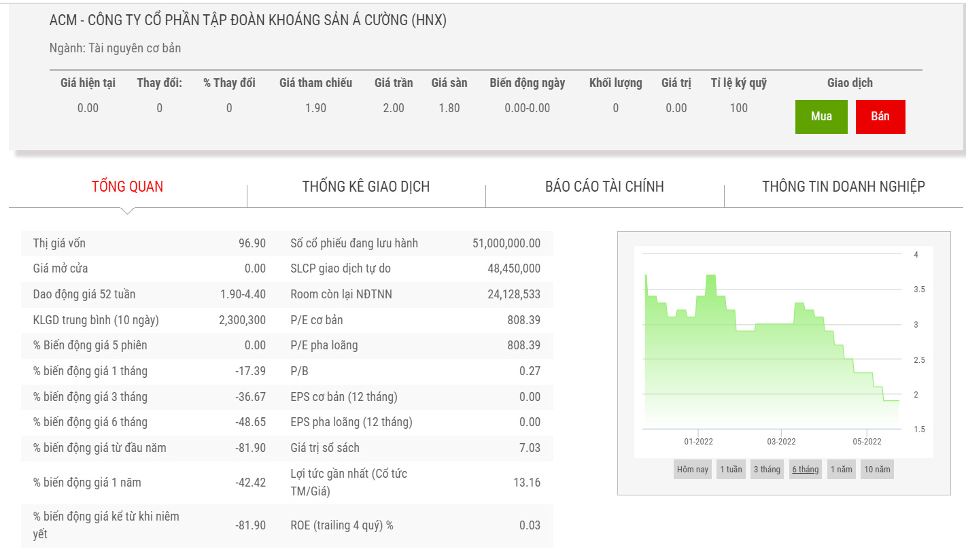This screenshot has height=560, width=966.
Task: Click the 03-2022 chart axis label
Action: [781, 442]
